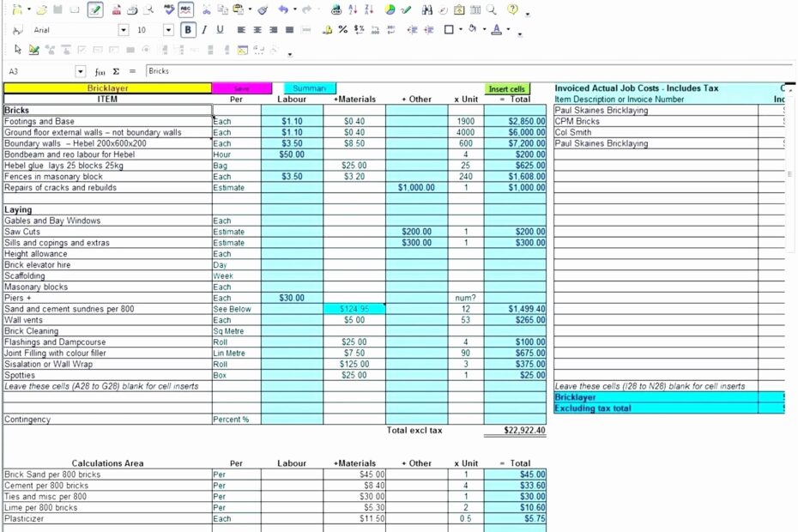Toggle bold formatting

[x=187, y=29]
